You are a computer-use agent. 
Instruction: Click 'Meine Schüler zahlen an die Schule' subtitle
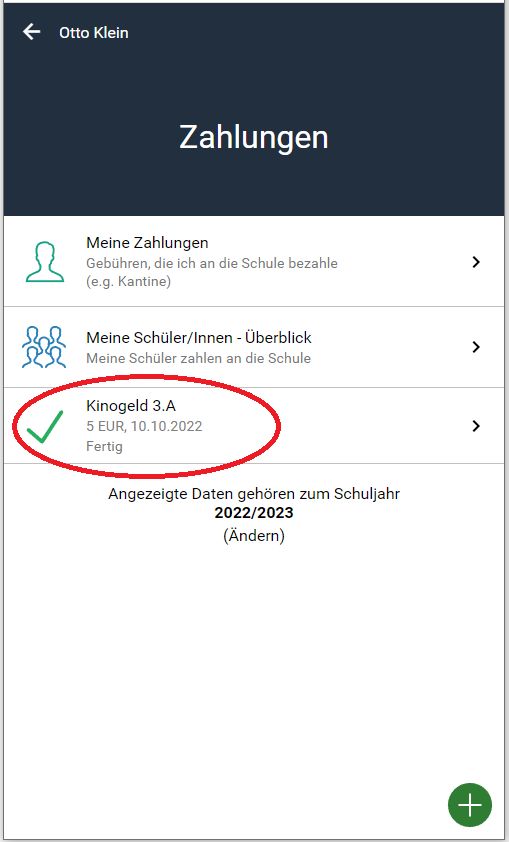click(198, 358)
